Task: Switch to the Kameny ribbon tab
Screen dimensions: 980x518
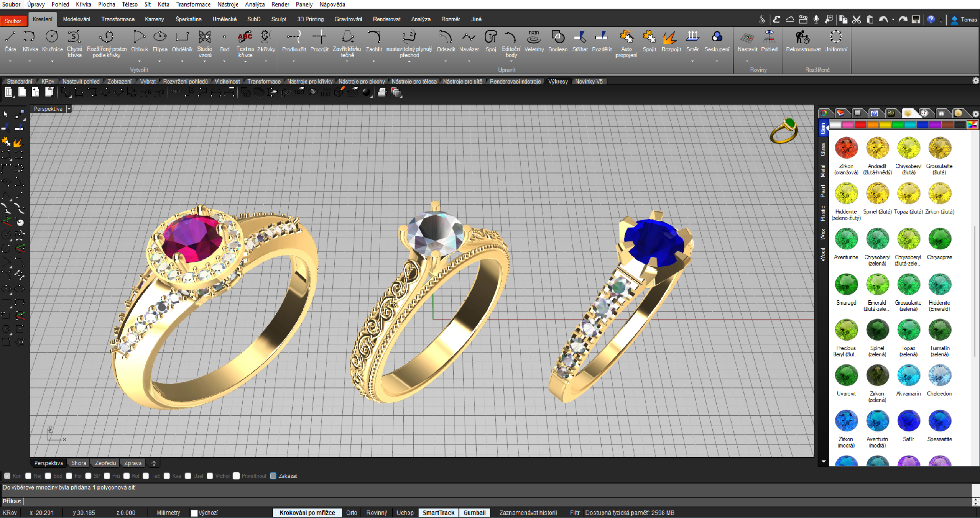Action: click(x=155, y=19)
